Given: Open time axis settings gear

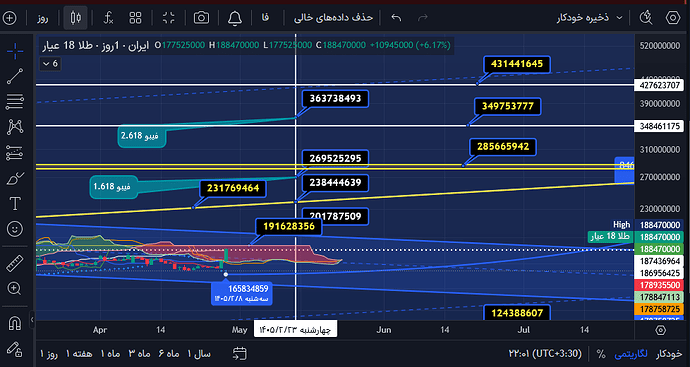Looking at the screenshot, I should 661,330.
